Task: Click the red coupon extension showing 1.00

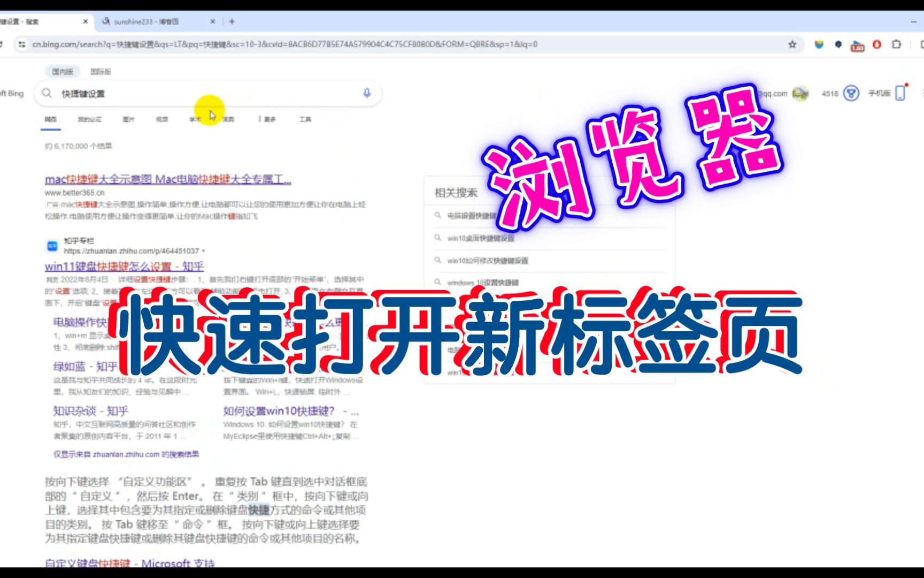Action: point(857,45)
